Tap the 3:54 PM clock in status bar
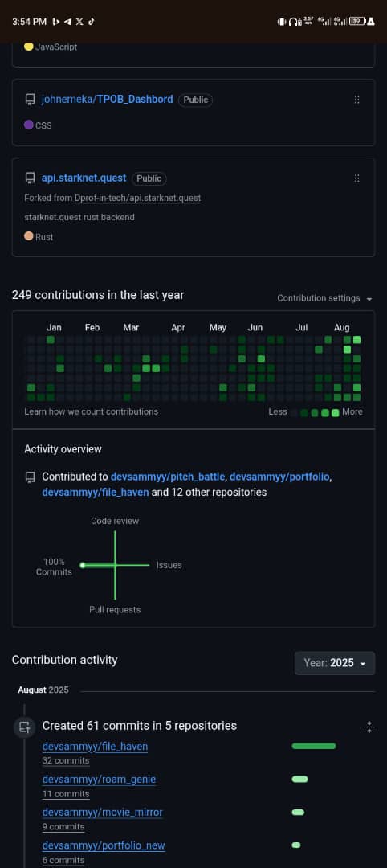 coord(29,22)
